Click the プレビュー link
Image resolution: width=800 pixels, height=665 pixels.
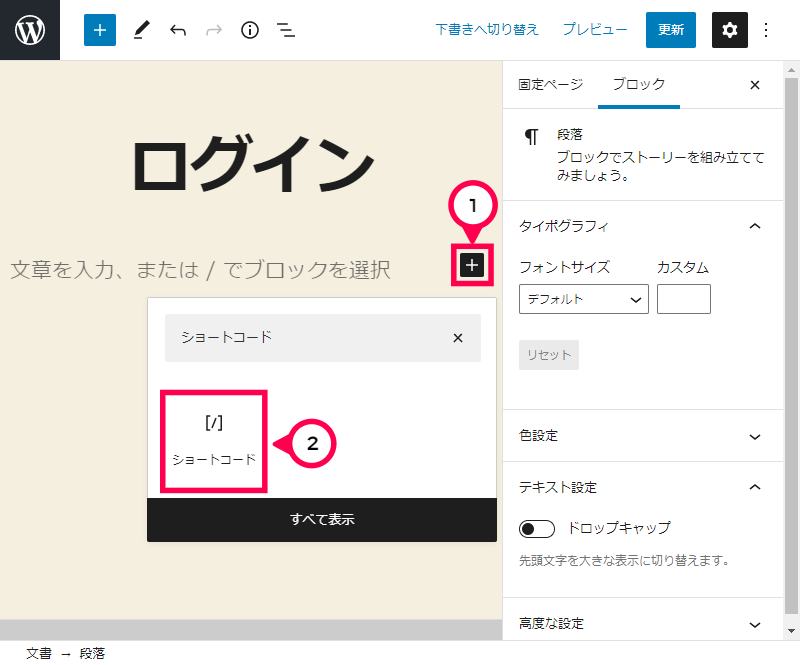coord(595,30)
